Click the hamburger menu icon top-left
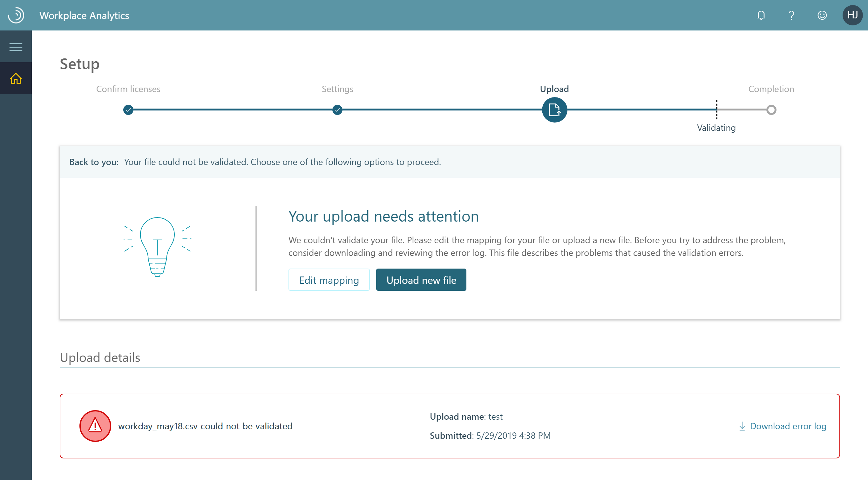The height and width of the screenshot is (480, 868). (x=16, y=47)
